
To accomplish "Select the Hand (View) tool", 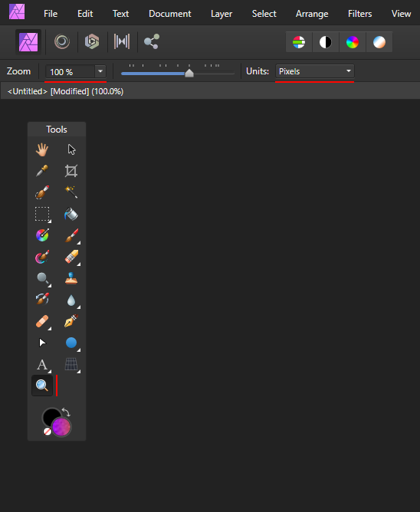I will [x=42, y=150].
